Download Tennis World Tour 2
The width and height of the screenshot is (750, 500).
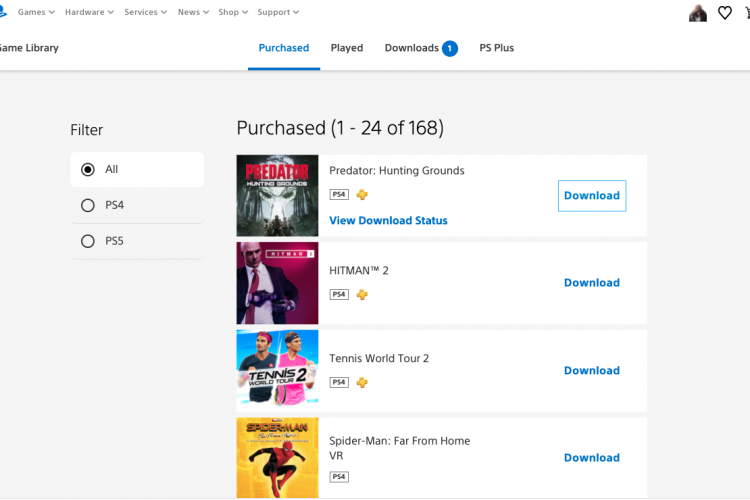(592, 371)
